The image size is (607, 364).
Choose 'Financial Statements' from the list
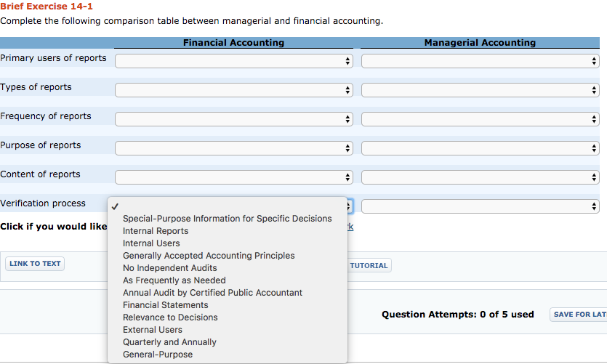[166, 305]
